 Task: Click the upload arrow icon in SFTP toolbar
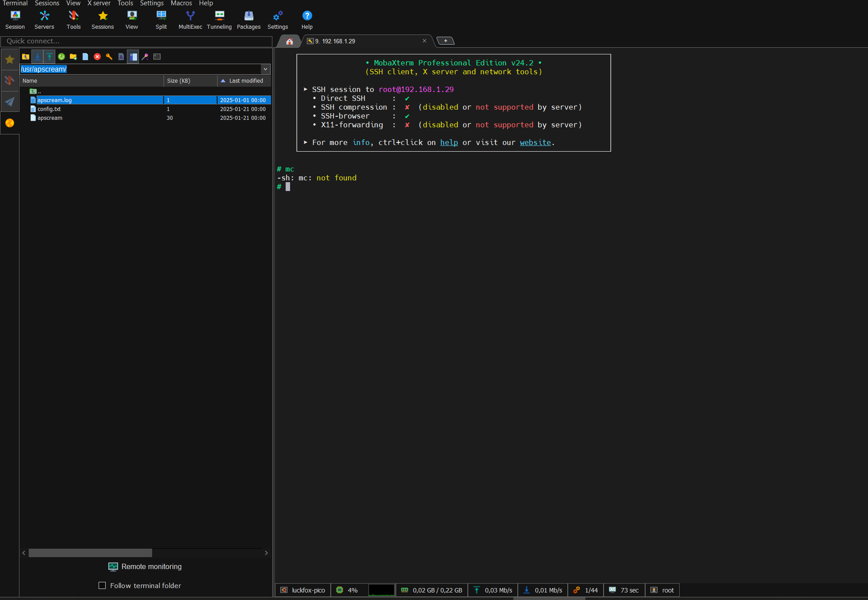[50, 57]
